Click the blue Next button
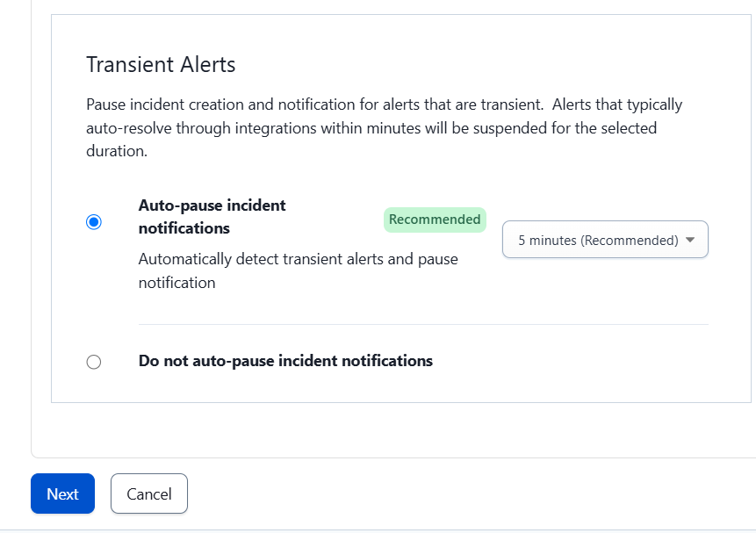Viewport: 756px width, 533px height. point(62,493)
